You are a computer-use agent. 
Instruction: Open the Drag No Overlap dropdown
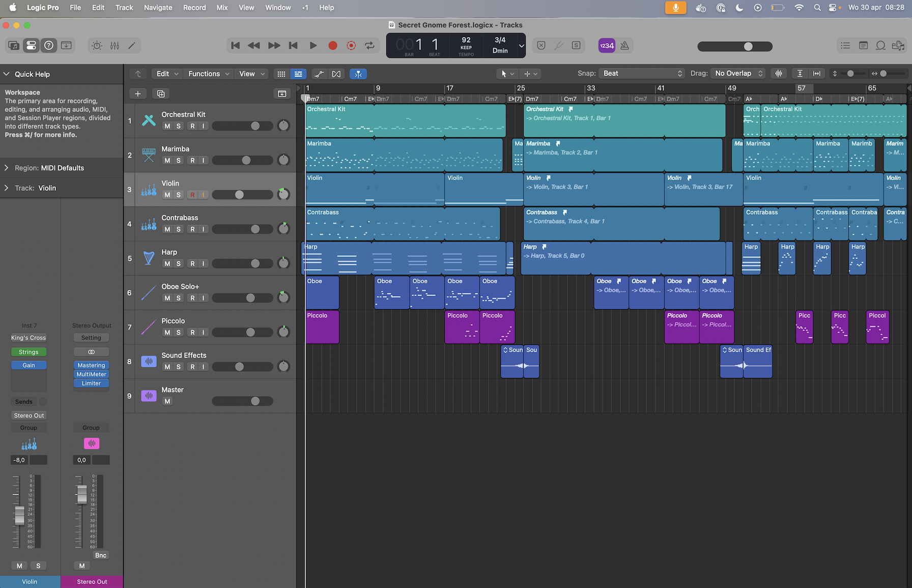(738, 74)
